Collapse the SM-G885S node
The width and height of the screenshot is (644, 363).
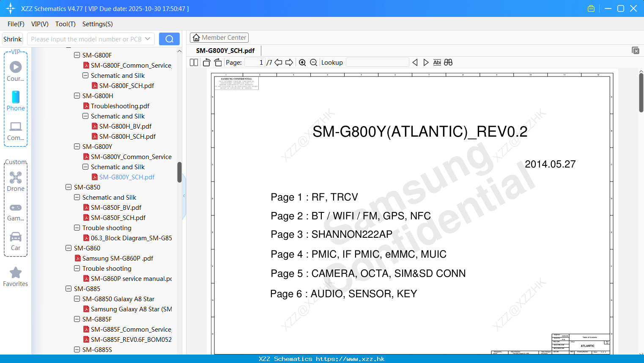[77, 349]
